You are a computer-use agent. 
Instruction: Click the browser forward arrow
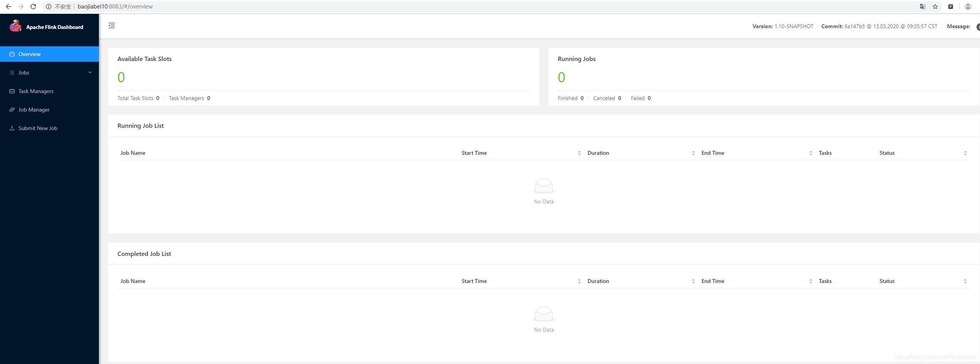click(21, 7)
